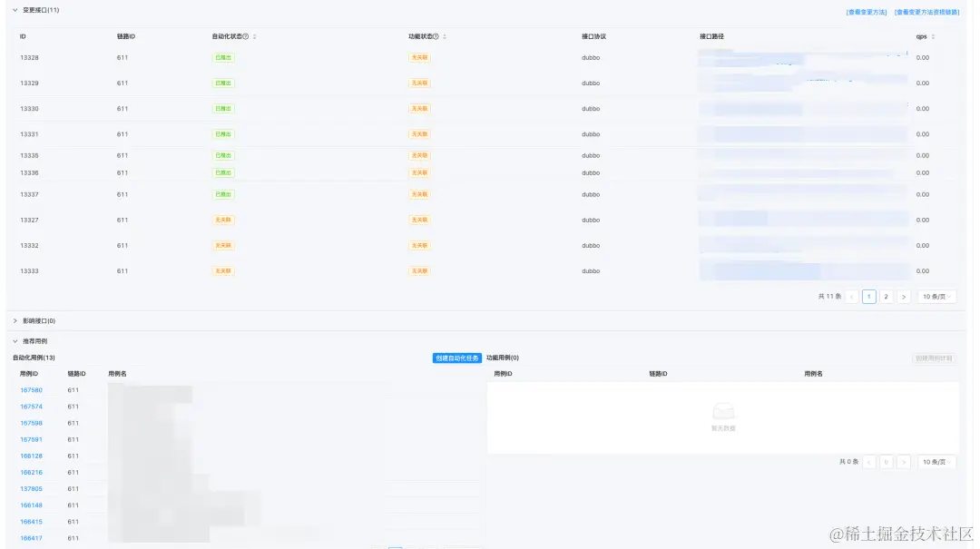Click green automation tag in row 13328
This screenshot has height=549, width=980.
click(x=223, y=57)
